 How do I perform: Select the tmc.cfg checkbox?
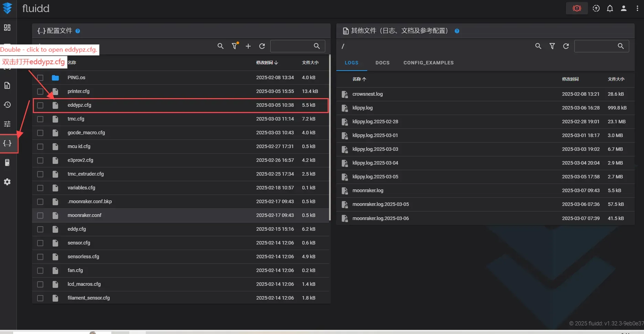click(x=40, y=119)
